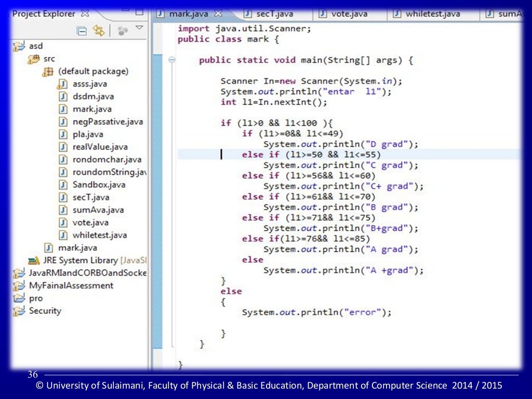Click the code line with "C+ grad"
The image size is (532, 399).
pos(343,186)
